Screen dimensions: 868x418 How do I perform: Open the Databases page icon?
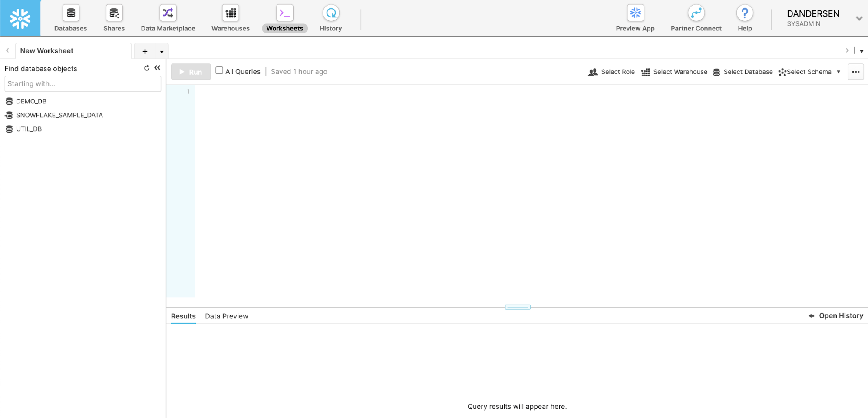70,13
